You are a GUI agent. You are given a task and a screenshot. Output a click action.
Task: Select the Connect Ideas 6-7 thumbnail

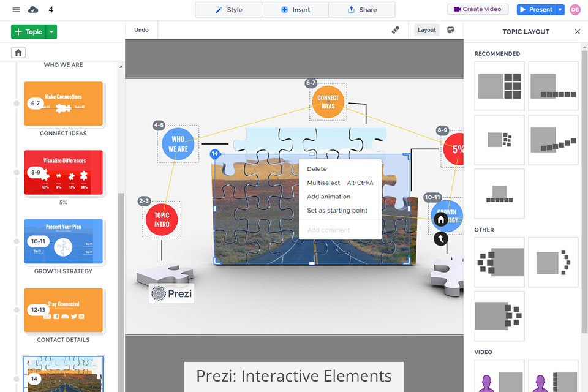point(63,104)
